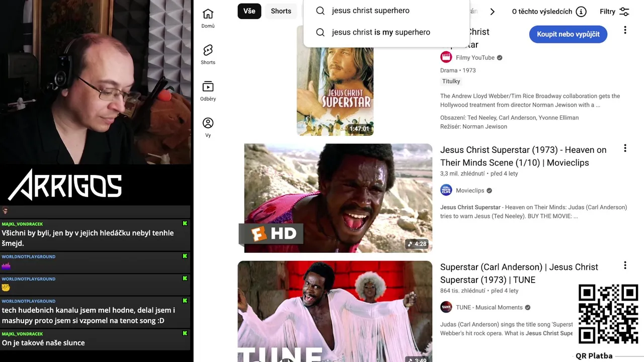Viewport: 644px width, 362px height.
Task: Open the Filtry filter options
Action: (614, 12)
